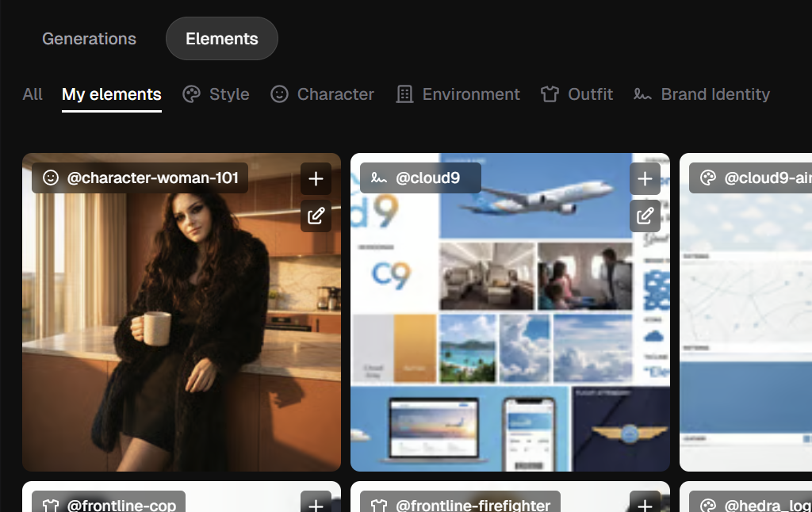Click the palette icon on @cloud9-air tag
Screen dimensions: 812x512
(x=708, y=178)
